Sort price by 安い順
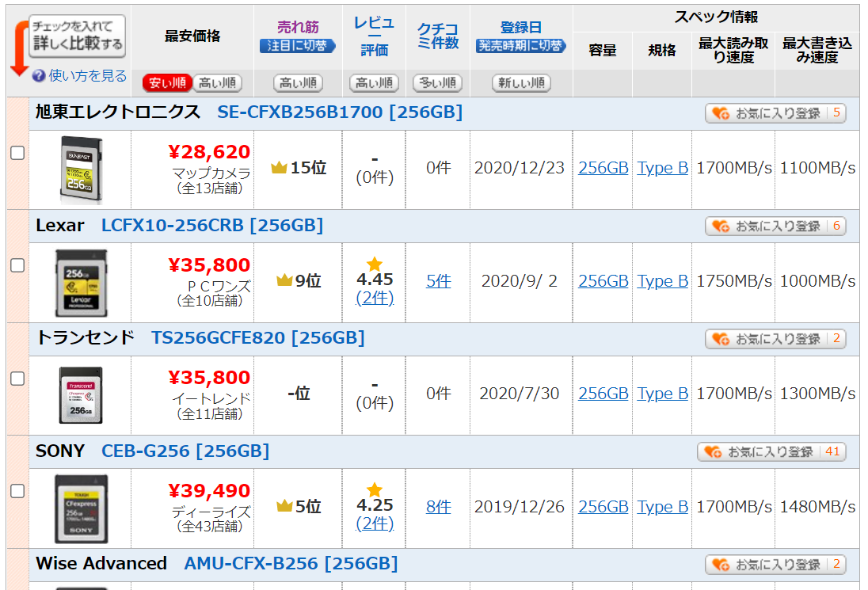The width and height of the screenshot is (868, 590). 167,83
